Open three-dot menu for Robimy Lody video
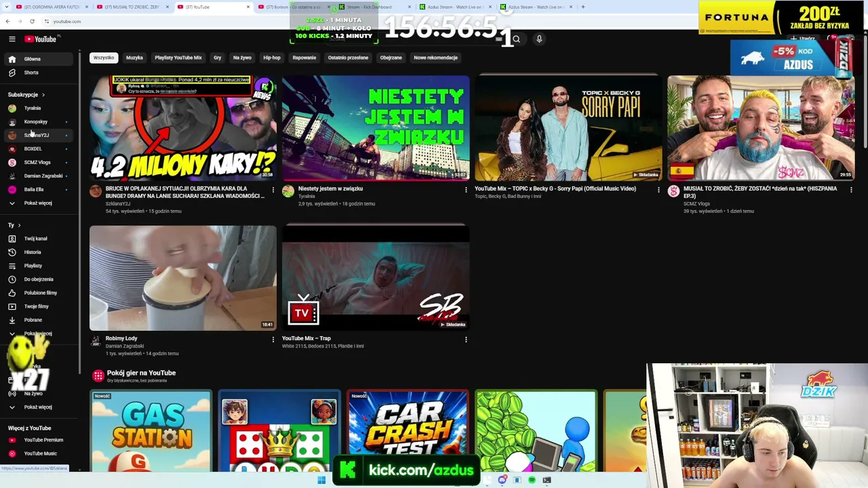Screen dimensions: 868x488 coord(273,340)
